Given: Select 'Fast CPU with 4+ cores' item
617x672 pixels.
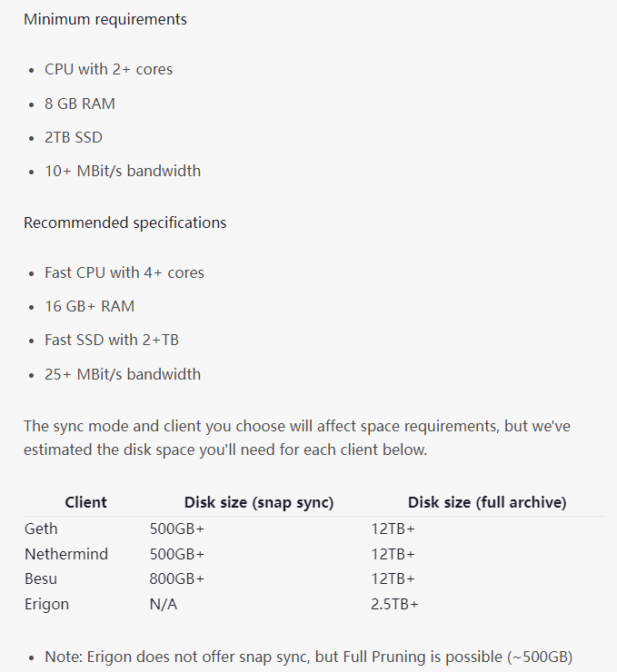Looking at the screenshot, I should (124, 272).
